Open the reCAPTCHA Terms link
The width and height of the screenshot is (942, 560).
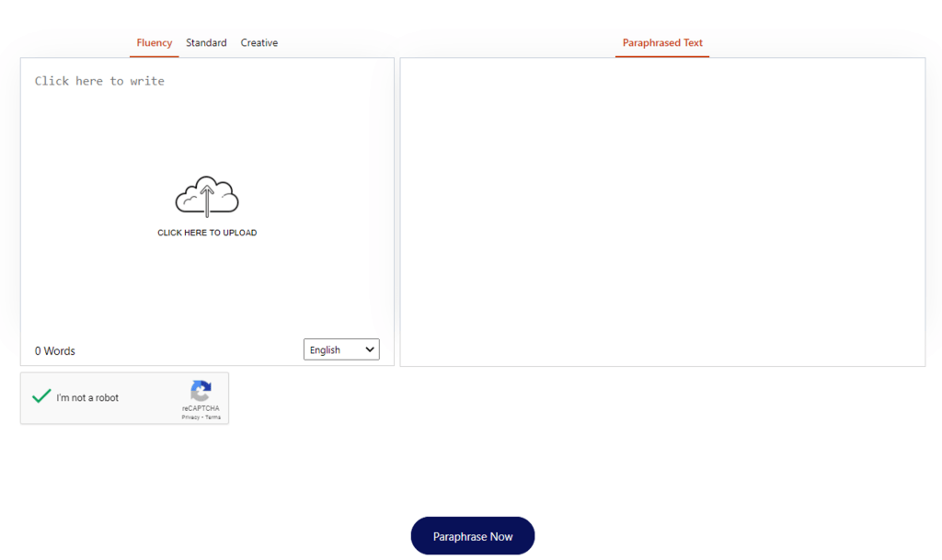[x=213, y=417]
